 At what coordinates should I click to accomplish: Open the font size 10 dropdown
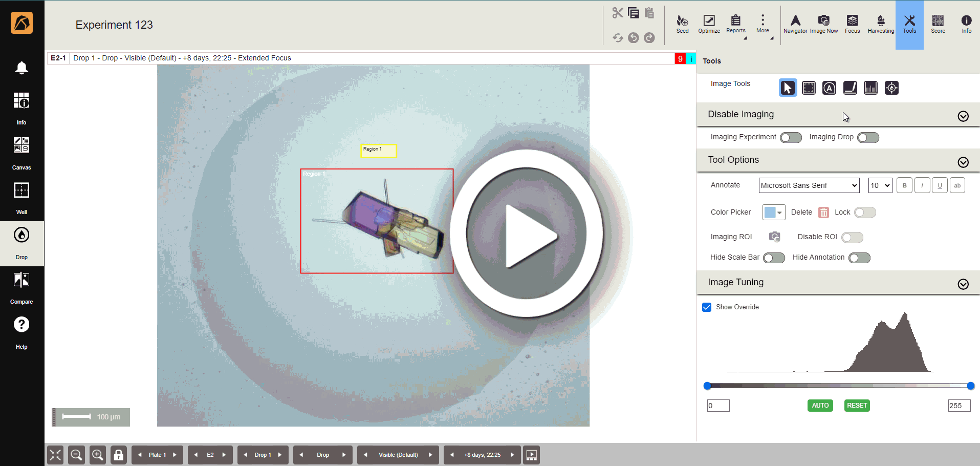click(880, 185)
